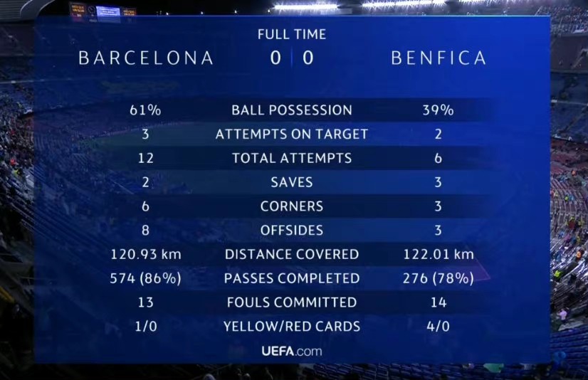The height and width of the screenshot is (380, 588).
Task: Select the BARCELONA team name
Action: click(146, 58)
